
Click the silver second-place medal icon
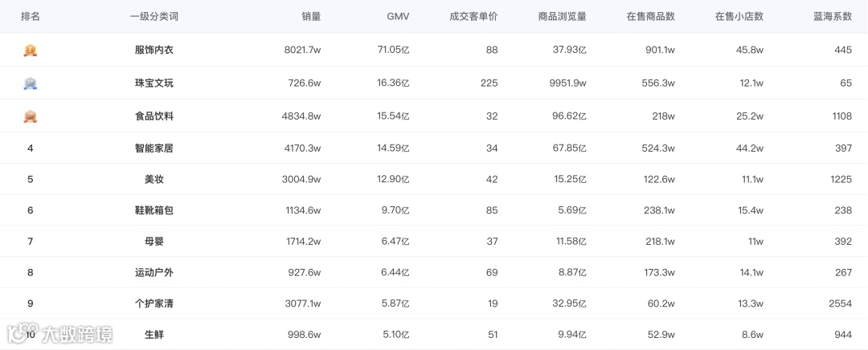click(31, 83)
